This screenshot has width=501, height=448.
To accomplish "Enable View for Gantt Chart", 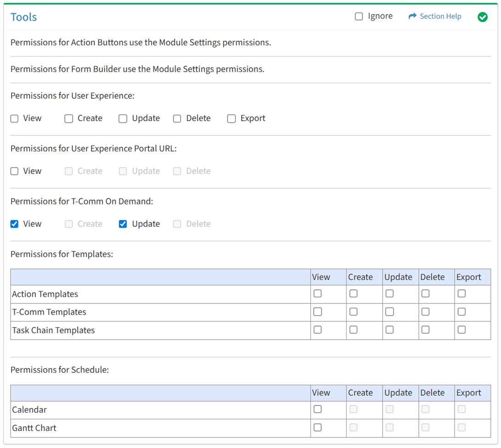I will pyautogui.click(x=317, y=428).
